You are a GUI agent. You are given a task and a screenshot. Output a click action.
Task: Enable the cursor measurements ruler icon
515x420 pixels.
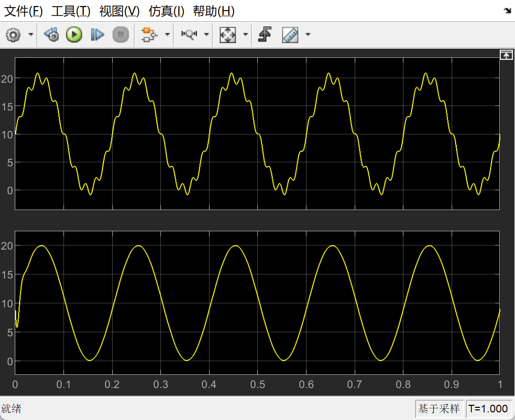[290, 34]
